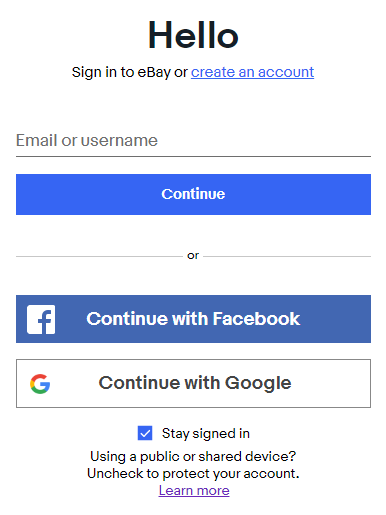Click the Google G logo icon
This screenshot has height=515, width=386.
point(40,384)
